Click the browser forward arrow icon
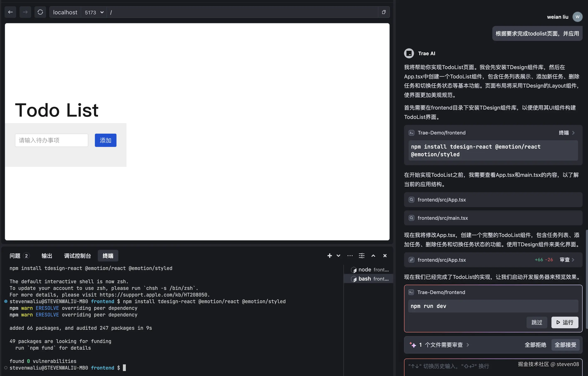 [25, 12]
